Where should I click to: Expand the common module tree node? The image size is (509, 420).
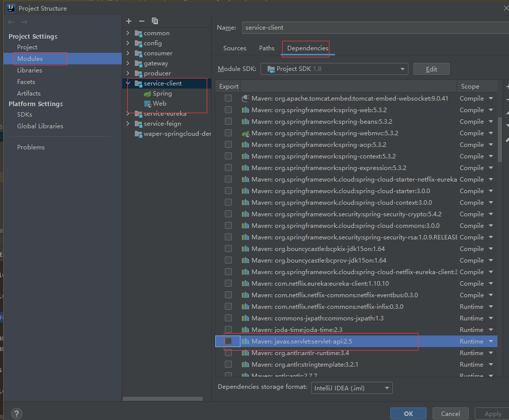[x=128, y=33]
